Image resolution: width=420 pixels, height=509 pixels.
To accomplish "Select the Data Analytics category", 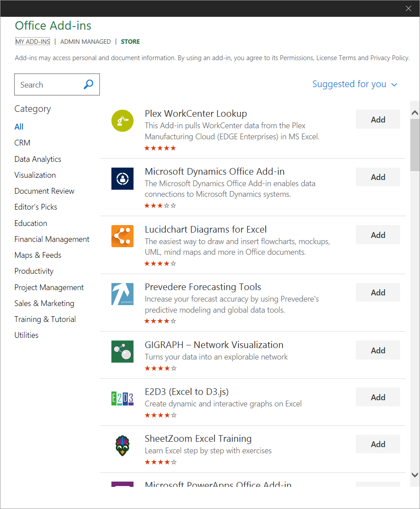I will 38,159.
